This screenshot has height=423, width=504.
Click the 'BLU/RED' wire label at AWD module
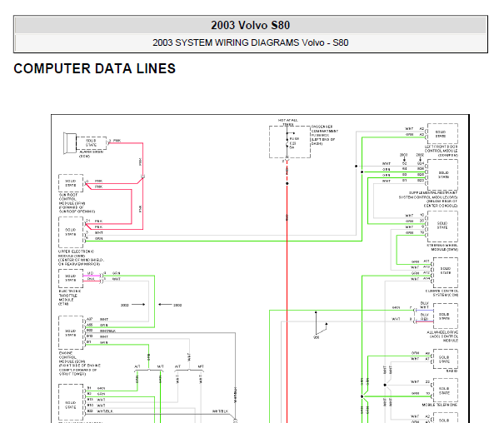(424, 316)
